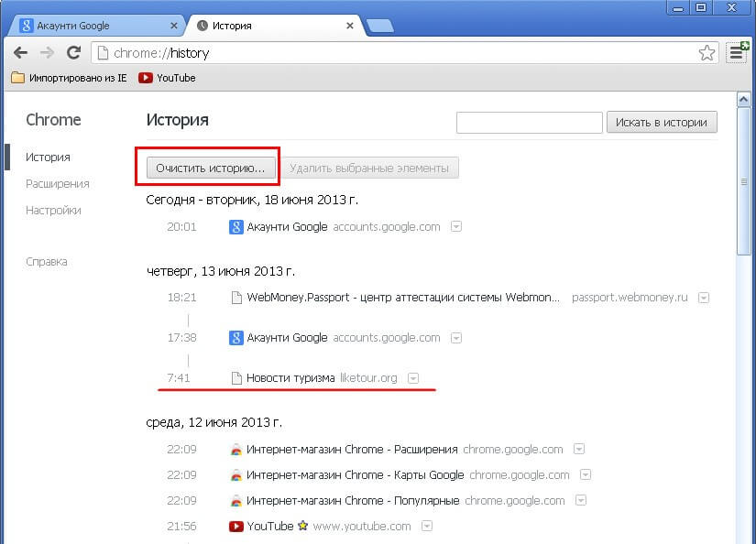The height and width of the screenshot is (544, 756).
Task: Open a new tab with the new-tab button
Action: (380, 26)
